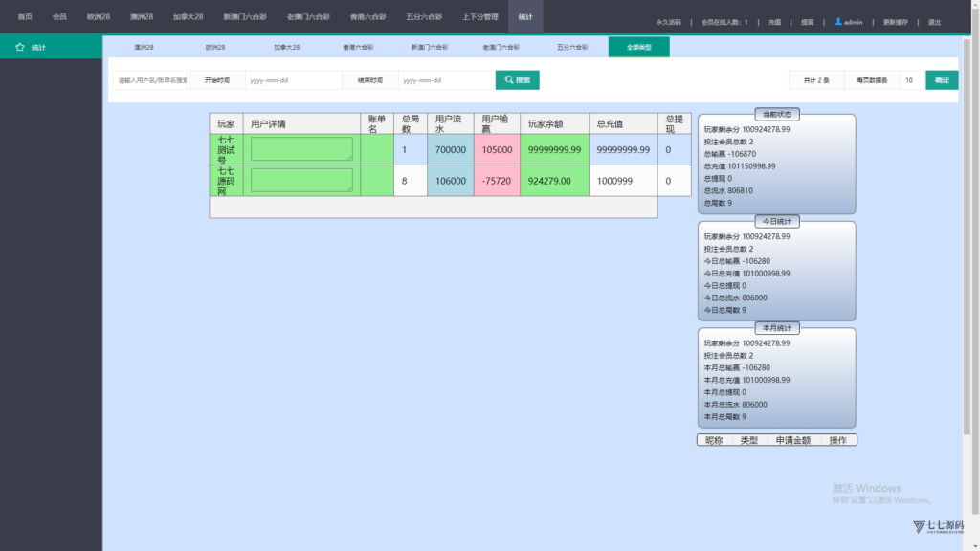Switch to the 香港六合彩 sub-tab
The height and width of the screenshot is (551, 980).
[358, 47]
